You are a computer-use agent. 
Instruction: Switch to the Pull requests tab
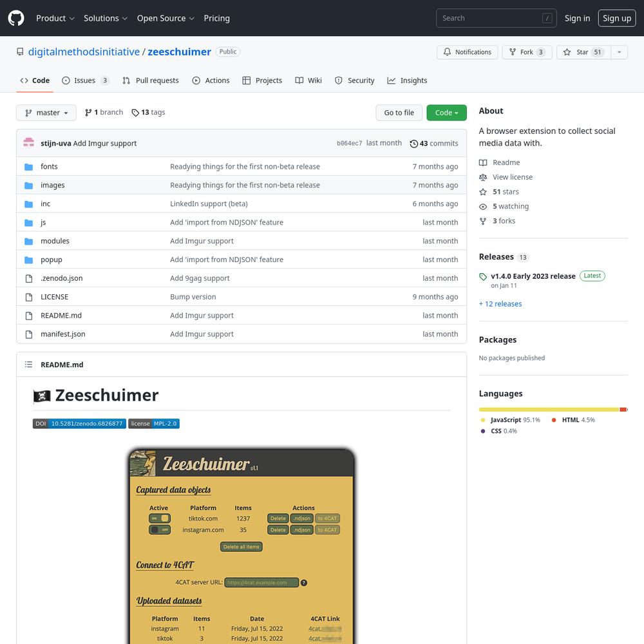(x=151, y=80)
